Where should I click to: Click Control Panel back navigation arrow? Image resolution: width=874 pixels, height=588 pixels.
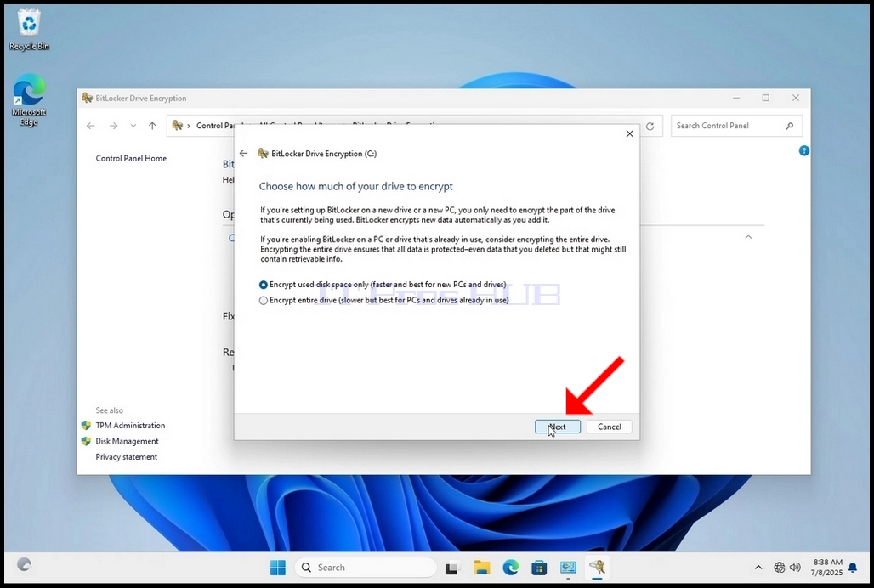pyautogui.click(x=90, y=126)
